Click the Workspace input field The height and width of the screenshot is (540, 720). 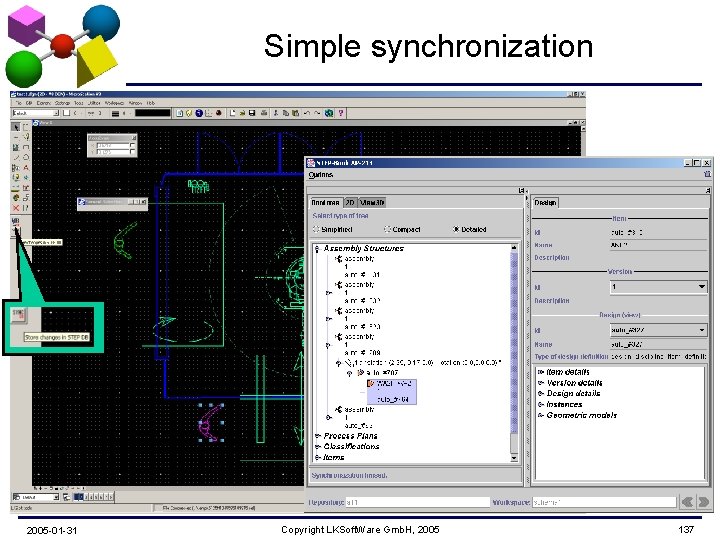604,502
